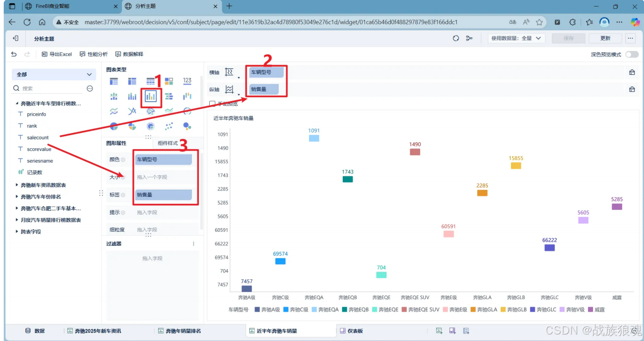Open the search options circle icon

tap(90, 88)
